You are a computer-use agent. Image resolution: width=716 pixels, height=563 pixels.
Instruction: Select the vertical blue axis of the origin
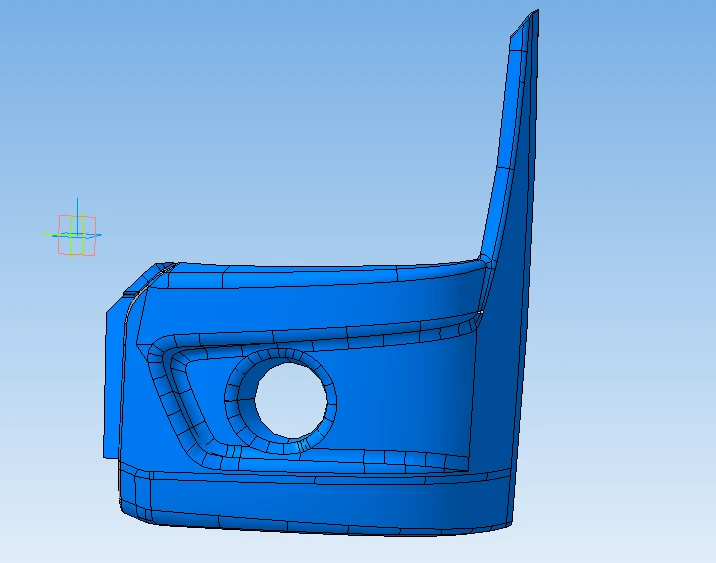[x=76, y=208]
